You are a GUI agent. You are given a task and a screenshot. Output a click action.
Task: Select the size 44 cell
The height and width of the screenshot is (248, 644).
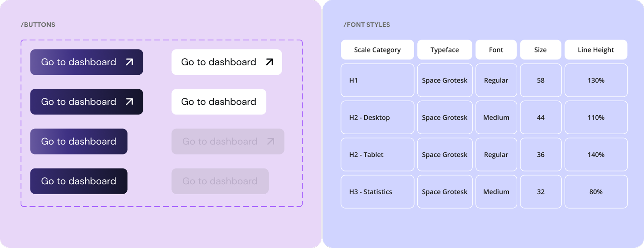click(540, 117)
